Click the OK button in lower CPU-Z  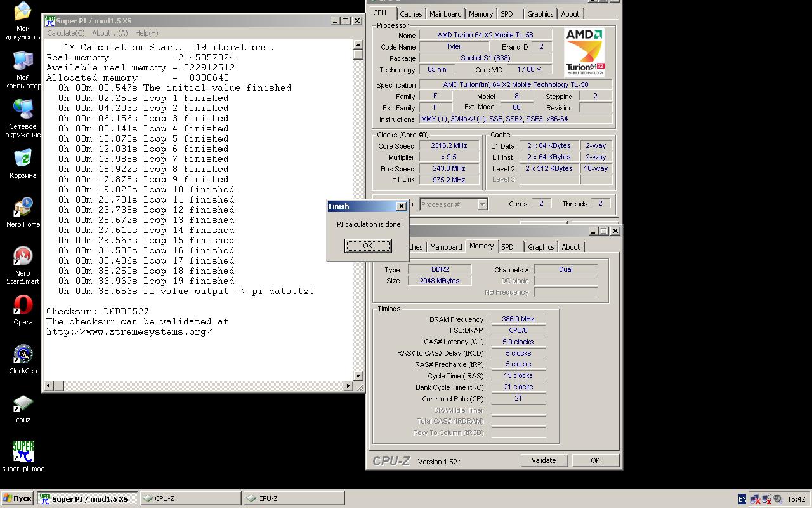pyautogui.click(x=595, y=460)
